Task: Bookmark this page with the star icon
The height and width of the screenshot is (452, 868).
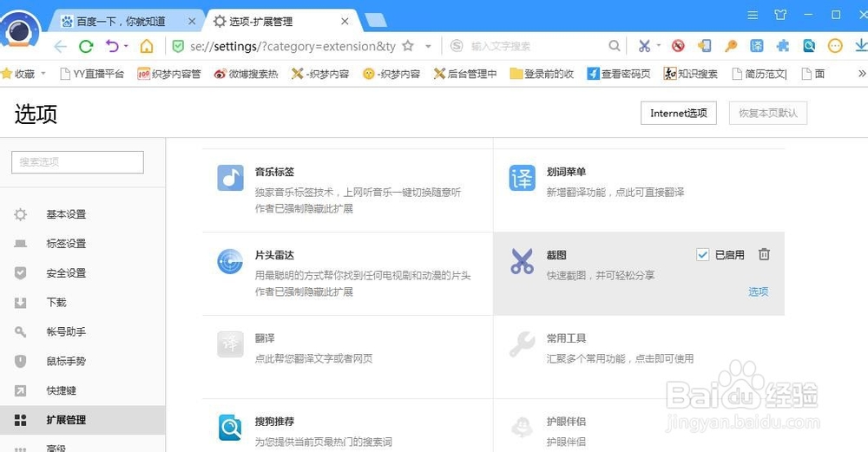Action: [408, 46]
